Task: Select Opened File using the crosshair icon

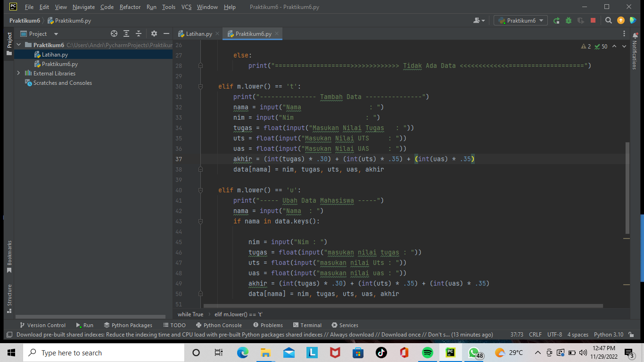Action: coord(114,33)
